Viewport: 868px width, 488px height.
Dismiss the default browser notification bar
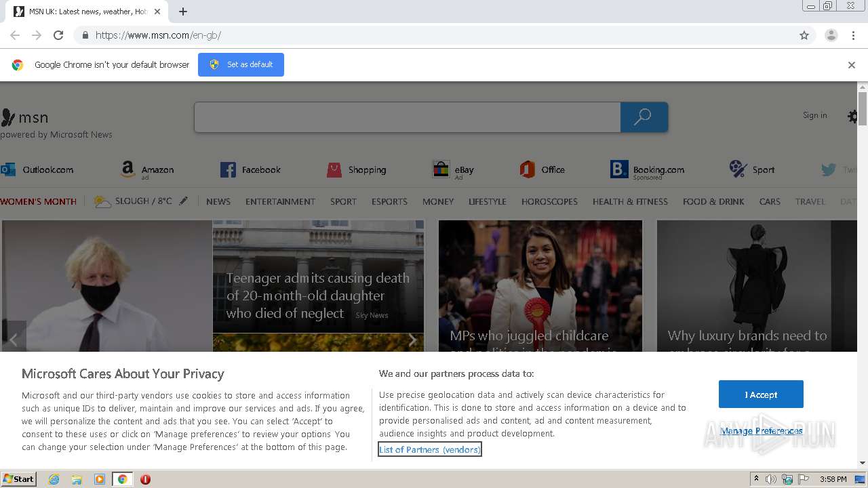click(x=852, y=65)
